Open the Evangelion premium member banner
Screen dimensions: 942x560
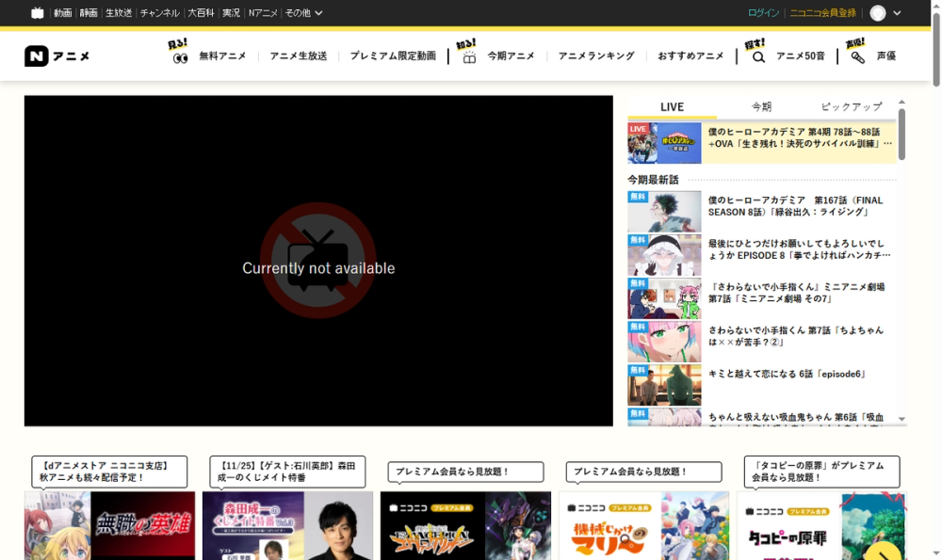465,526
